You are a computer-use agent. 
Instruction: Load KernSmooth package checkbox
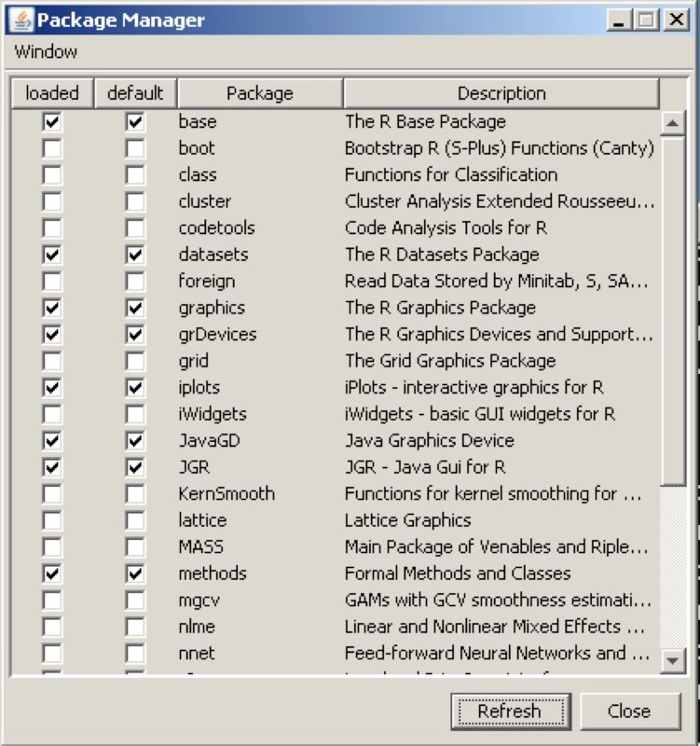52,494
